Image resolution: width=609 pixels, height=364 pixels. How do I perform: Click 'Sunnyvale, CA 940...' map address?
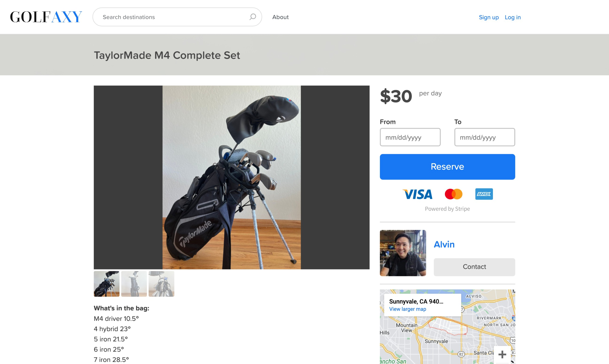pos(416,301)
